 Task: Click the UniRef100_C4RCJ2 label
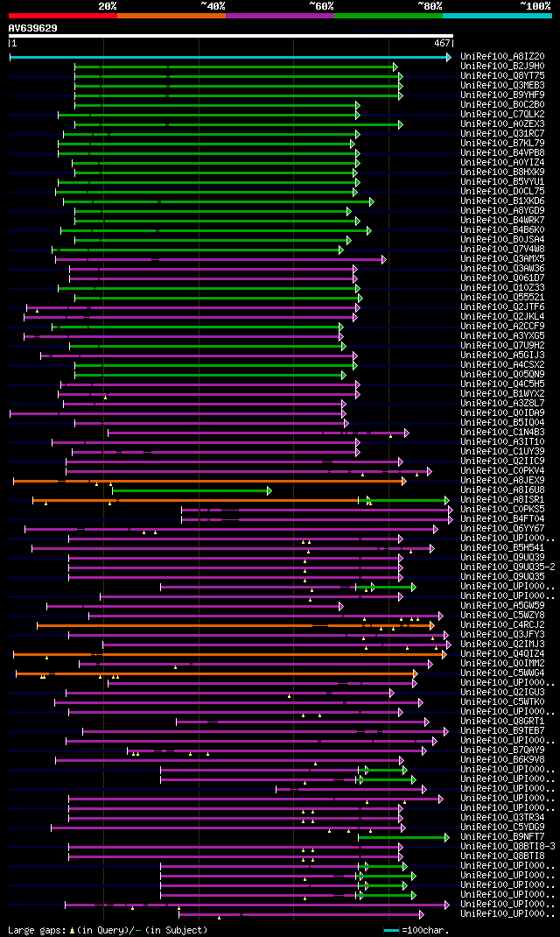pyautogui.click(x=502, y=625)
